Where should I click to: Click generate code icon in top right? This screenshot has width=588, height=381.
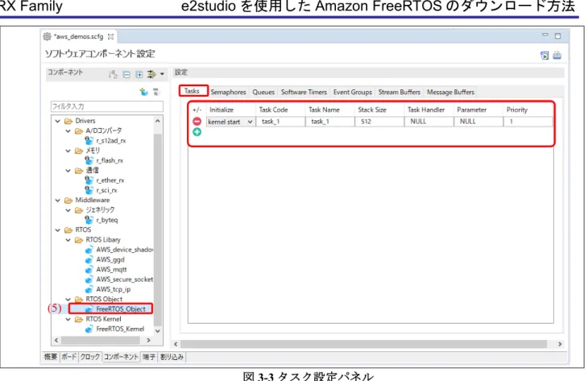pyautogui.click(x=545, y=55)
